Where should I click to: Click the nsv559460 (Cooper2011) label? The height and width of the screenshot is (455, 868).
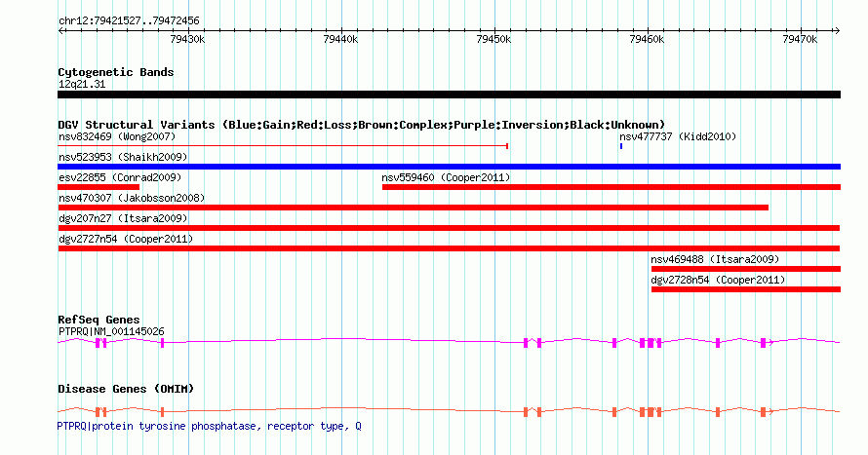446,177
